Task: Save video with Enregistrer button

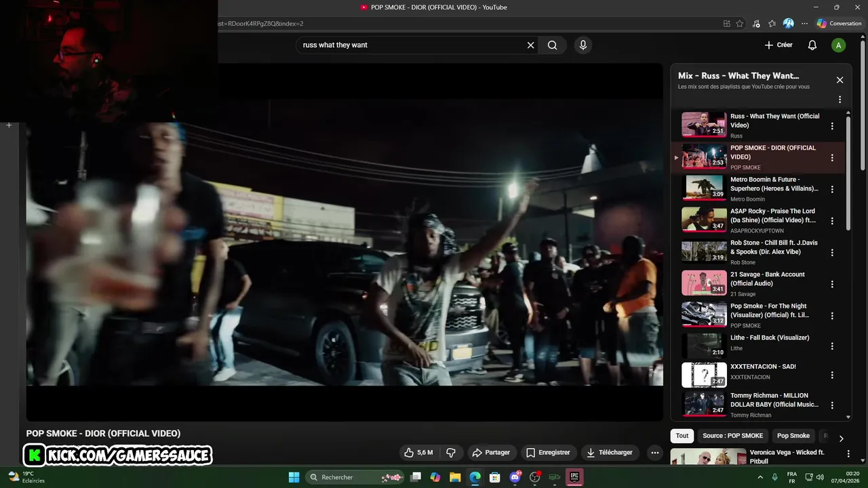Action: [x=548, y=452]
